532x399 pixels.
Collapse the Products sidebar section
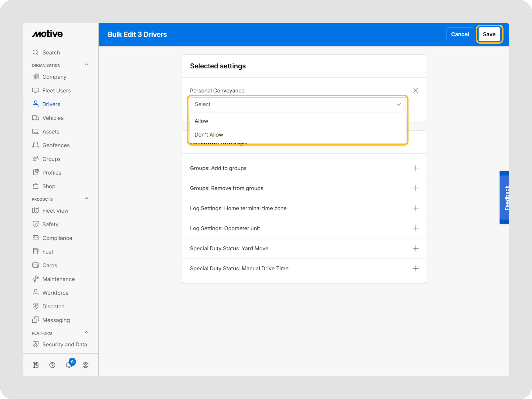87,199
